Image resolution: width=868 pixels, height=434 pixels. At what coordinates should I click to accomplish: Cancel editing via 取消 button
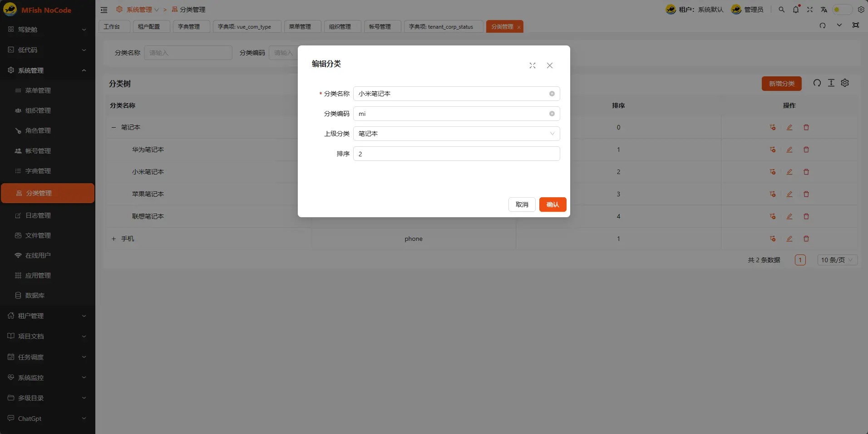[x=522, y=205]
